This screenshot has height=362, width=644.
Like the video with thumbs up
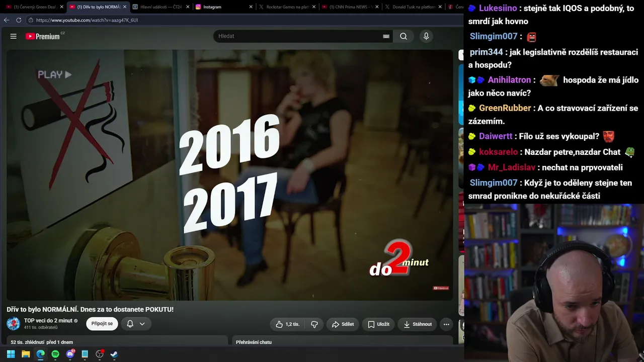tap(287, 324)
